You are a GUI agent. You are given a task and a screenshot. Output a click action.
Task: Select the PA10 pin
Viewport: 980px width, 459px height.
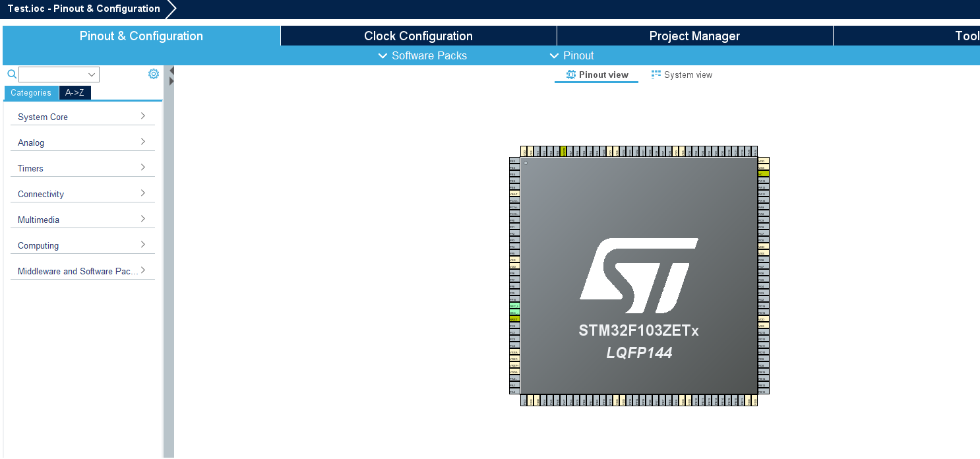[x=764, y=200]
